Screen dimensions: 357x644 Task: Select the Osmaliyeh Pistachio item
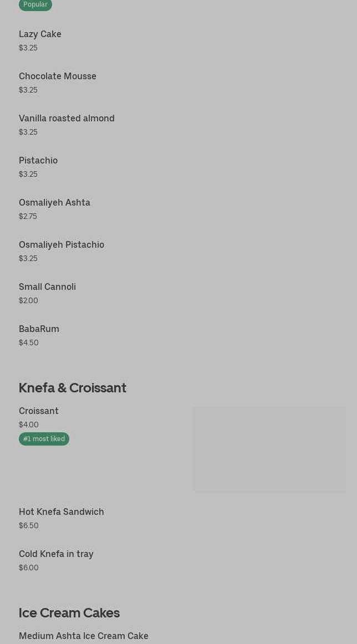(62, 245)
